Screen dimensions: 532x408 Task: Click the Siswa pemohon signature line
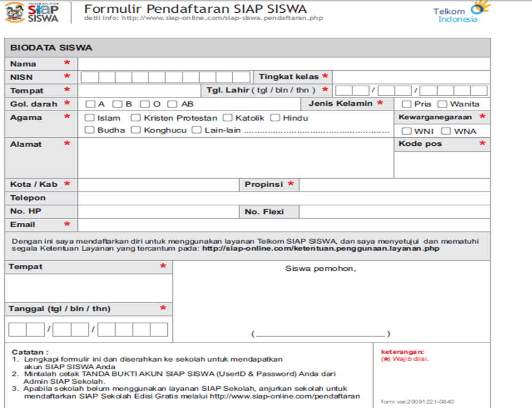click(321, 335)
